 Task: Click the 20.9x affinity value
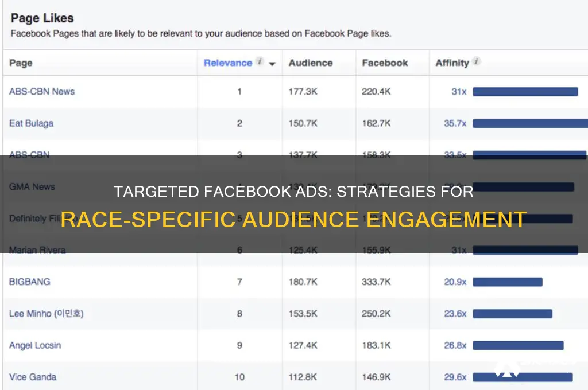coord(455,282)
